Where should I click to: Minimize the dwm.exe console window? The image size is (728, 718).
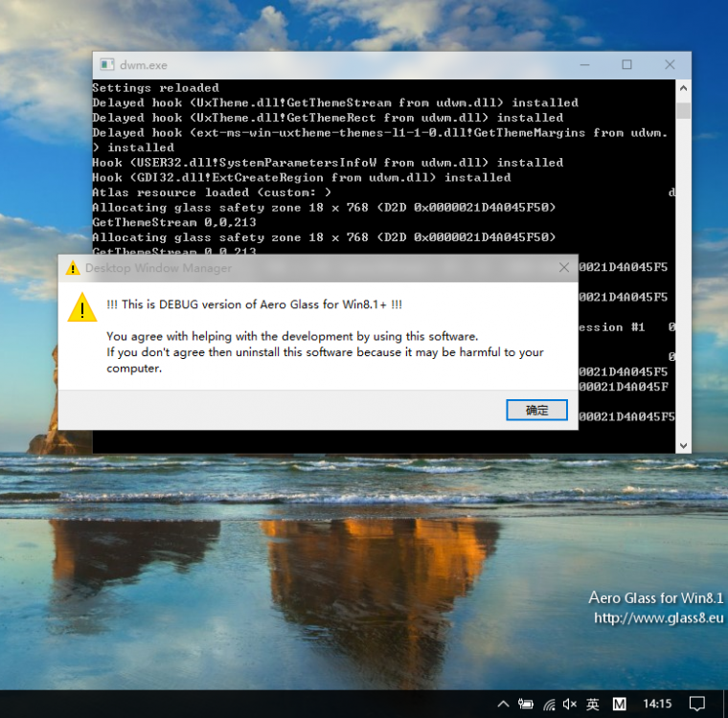coord(583,65)
